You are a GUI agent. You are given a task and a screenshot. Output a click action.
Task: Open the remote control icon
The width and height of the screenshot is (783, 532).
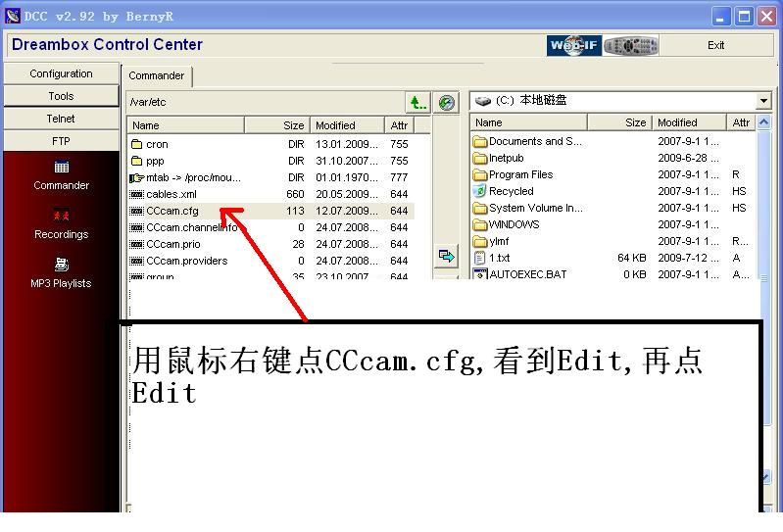[630, 45]
